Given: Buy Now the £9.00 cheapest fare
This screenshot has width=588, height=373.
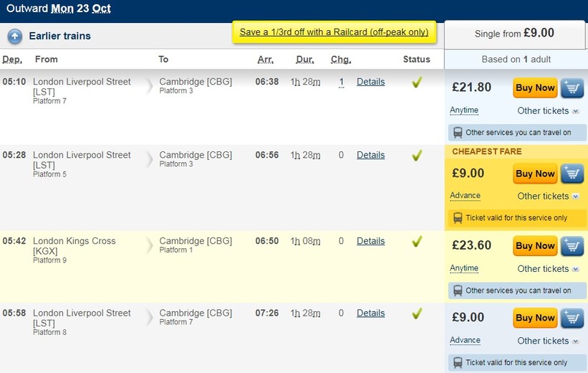Looking at the screenshot, I should 535,174.
